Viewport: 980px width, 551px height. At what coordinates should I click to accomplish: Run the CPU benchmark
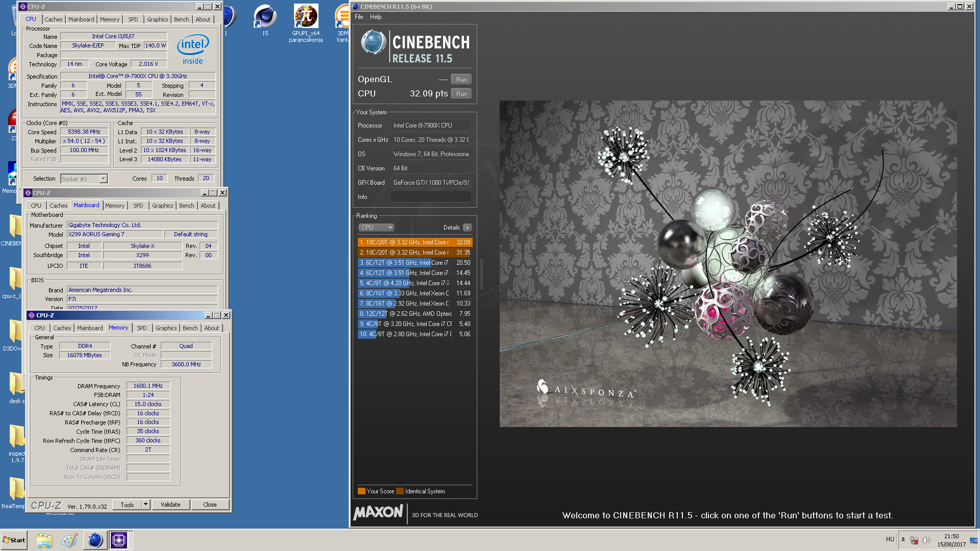tap(461, 94)
